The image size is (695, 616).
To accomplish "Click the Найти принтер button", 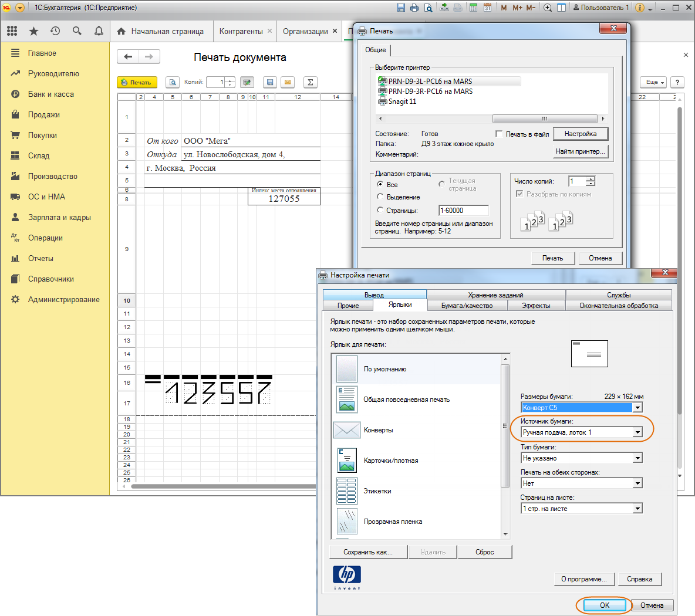I will [x=580, y=151].
